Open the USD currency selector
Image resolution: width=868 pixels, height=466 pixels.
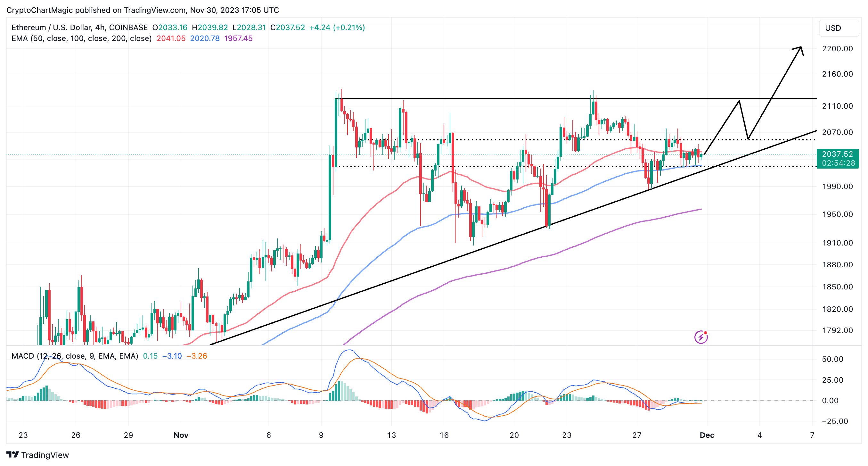click(839, 28)
